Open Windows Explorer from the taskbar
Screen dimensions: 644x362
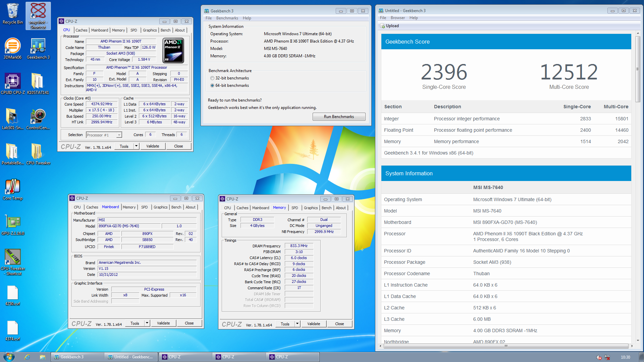pyautogui.click(x=42, y=357)
